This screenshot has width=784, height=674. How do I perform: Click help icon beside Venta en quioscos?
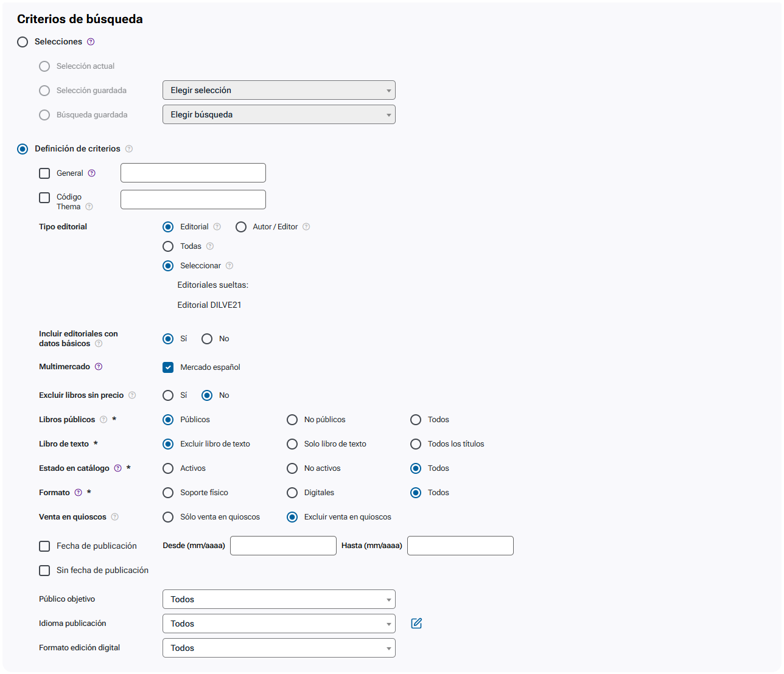click(x=115, y=517)
